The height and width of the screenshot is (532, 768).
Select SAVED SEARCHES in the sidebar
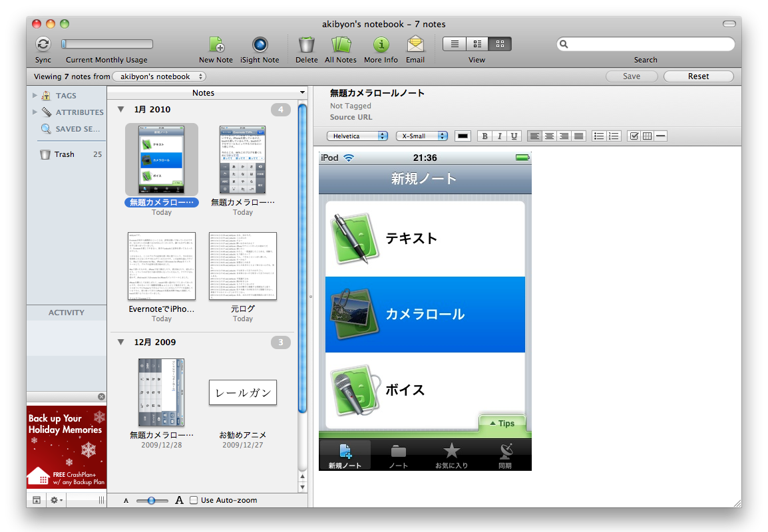pyautogui.click(x=71, y=129)
